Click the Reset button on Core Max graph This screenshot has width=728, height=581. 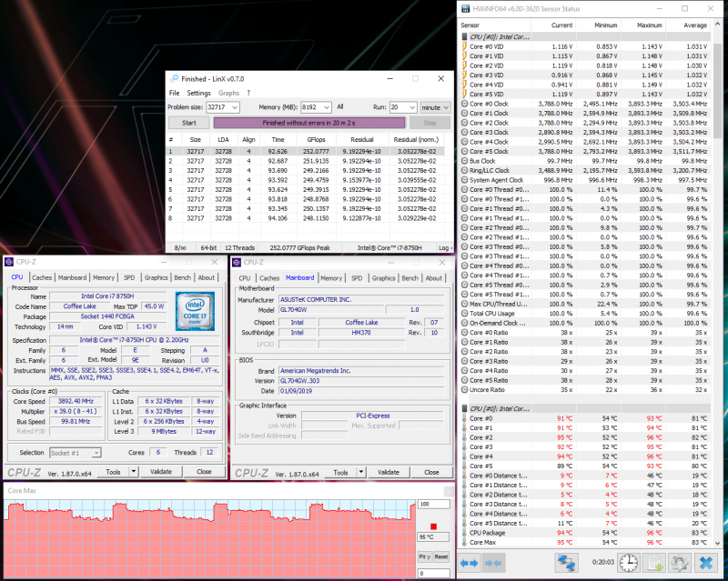tap(440, 556)
